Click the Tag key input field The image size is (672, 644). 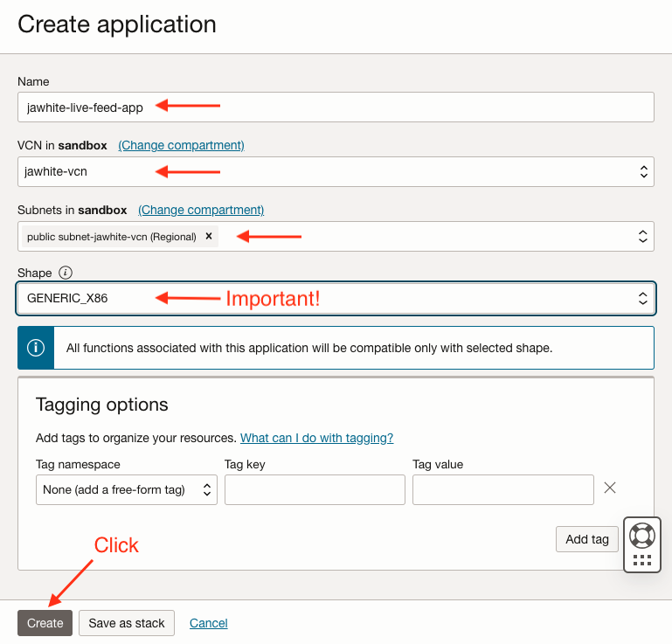315,489
